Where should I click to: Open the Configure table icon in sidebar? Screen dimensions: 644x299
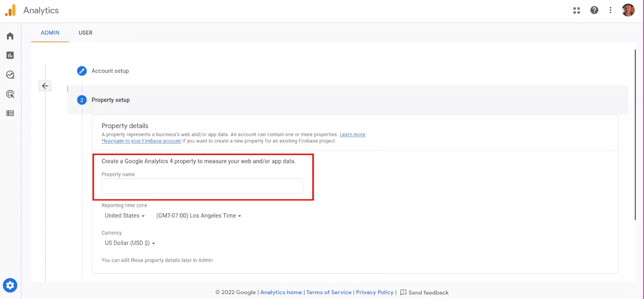pyautogui.click(x=10, y=113)
